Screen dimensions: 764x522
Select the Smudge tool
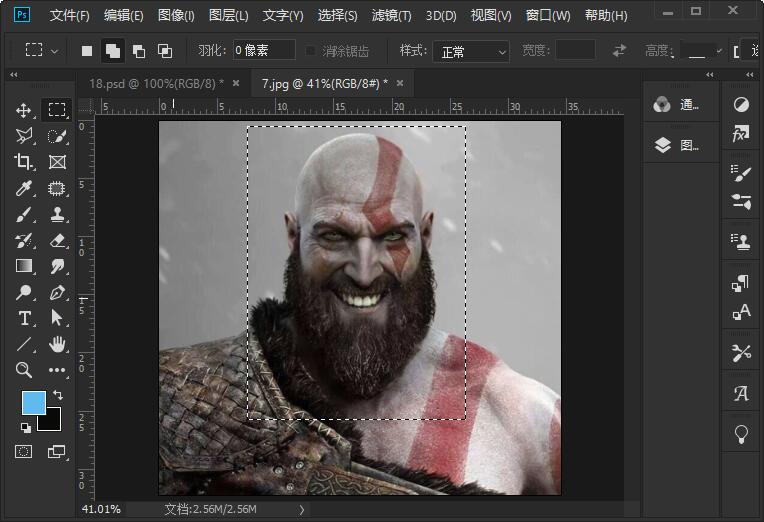coord(57,266)
